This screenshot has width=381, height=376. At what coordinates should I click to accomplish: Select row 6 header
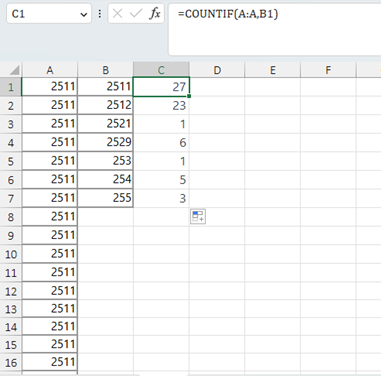pyautogui.click(x=11, y=180)
